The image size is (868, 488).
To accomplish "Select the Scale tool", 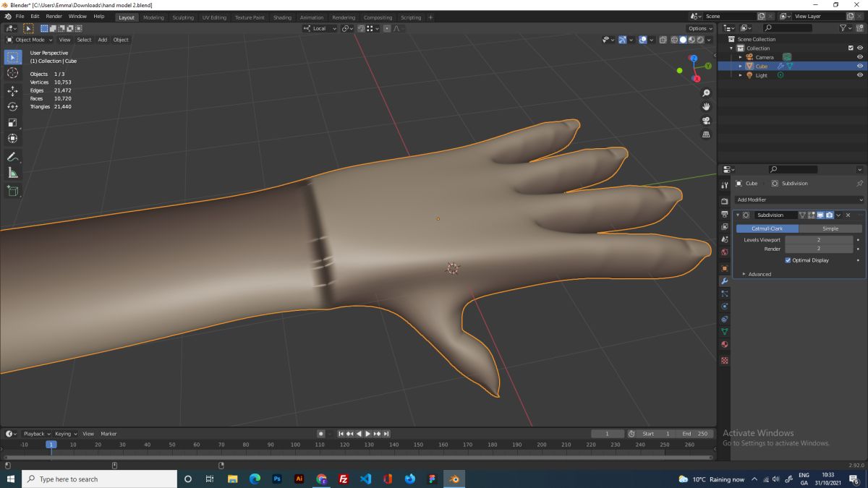I will (12, 123).
